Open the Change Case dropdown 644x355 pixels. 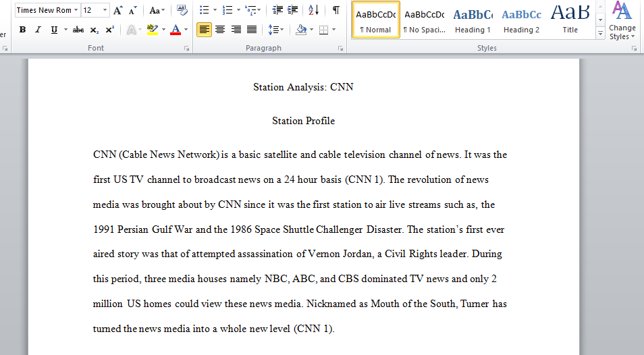pos(157,10)
